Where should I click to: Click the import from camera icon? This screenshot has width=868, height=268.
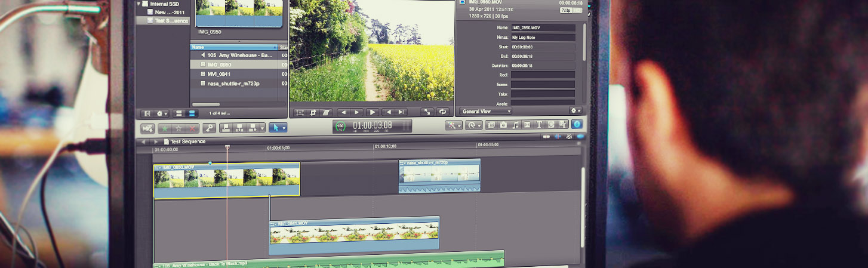[147, 128]
